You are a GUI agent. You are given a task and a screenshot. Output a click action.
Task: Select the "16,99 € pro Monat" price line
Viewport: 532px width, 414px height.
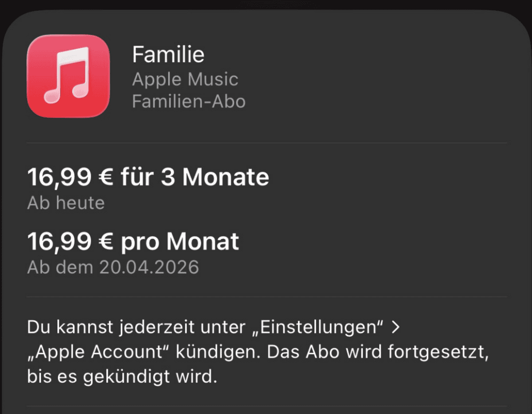(x=133, y=242)
